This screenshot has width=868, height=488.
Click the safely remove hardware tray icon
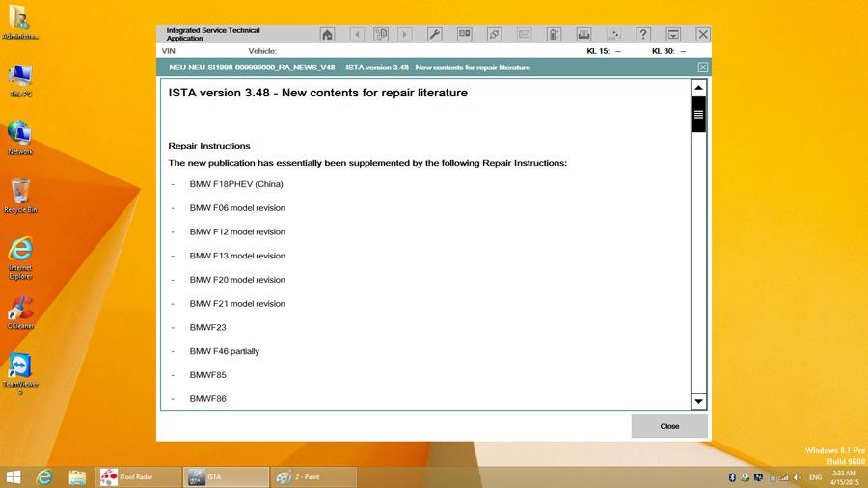click(746, 477)
